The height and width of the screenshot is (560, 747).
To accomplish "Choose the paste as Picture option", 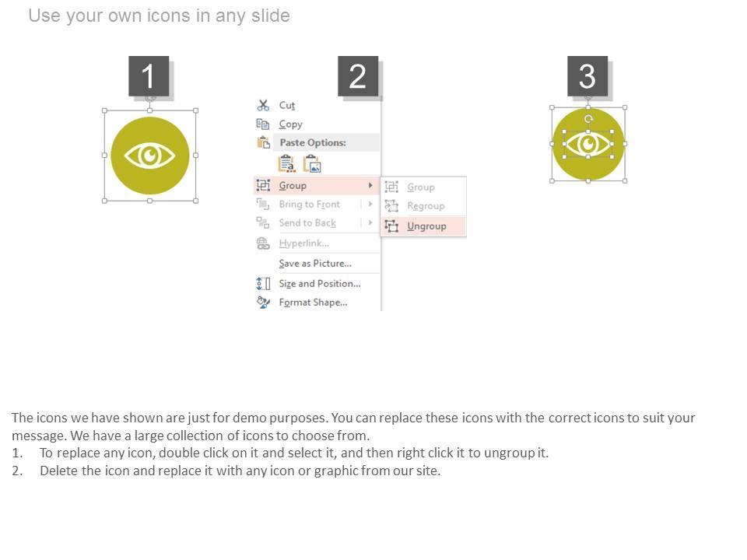I will 312,163.
